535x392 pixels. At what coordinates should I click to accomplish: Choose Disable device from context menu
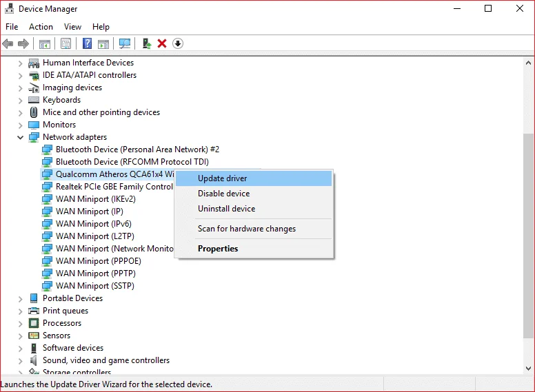click(x=254, y=194)
